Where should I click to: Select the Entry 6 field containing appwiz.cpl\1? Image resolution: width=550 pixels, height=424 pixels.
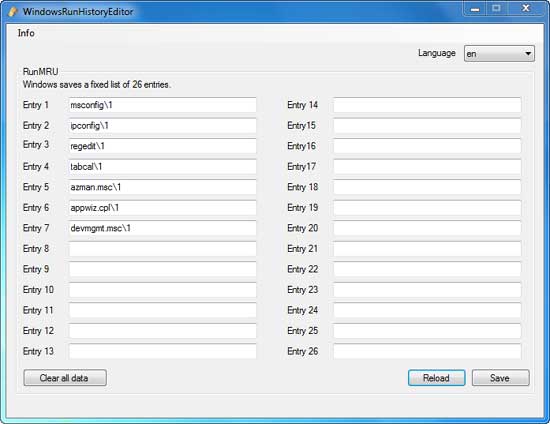point(162,208)
